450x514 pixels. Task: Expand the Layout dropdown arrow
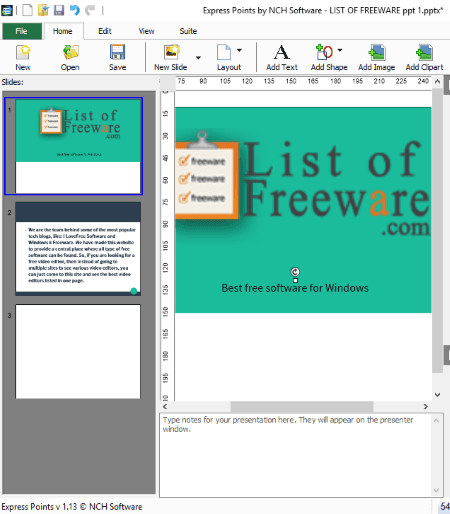[x=239, y=50]
